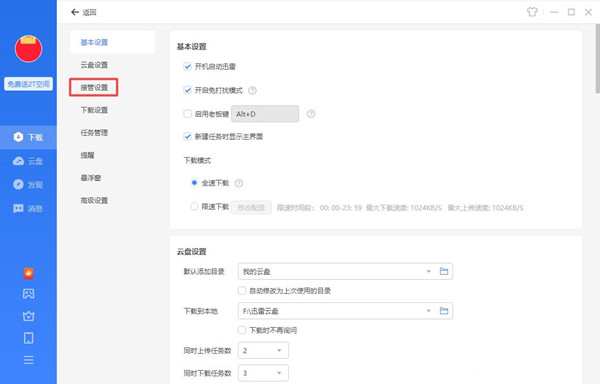Click help icon next to Alt+D field

tap(311, 114)
